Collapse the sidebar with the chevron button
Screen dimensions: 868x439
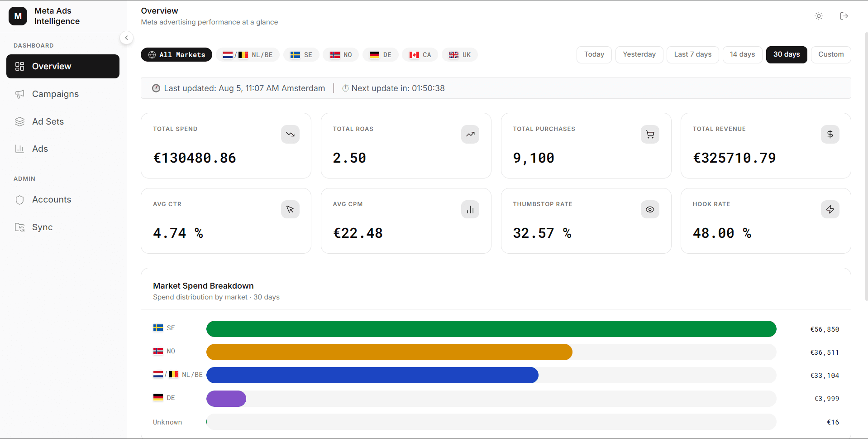pyautogui.click(x=127, y=38)
